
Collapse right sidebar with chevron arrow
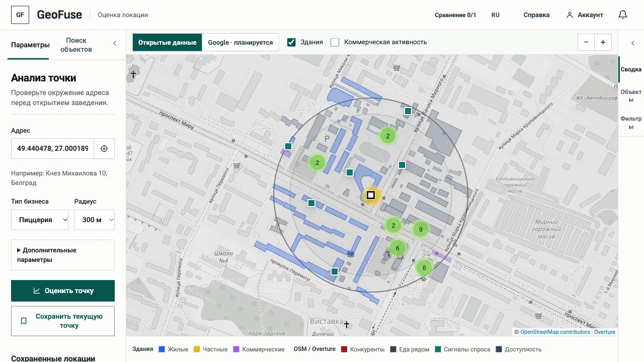[633, 43]
